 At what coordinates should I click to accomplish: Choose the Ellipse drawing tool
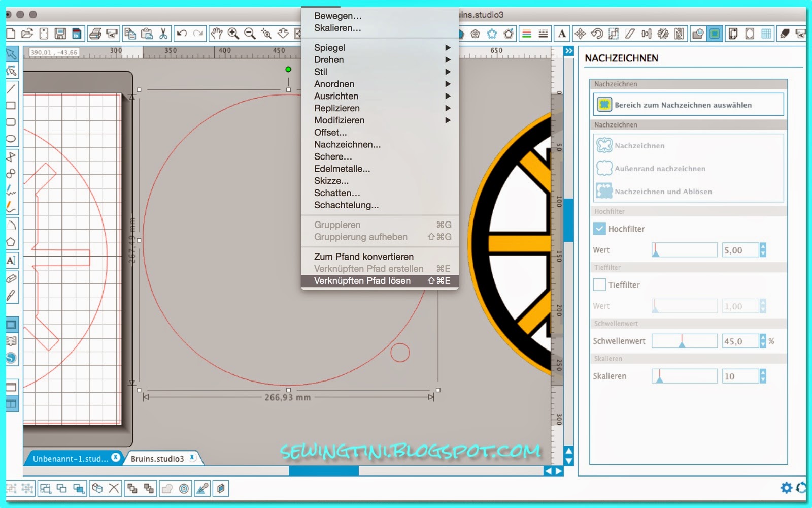click(11, 139)
